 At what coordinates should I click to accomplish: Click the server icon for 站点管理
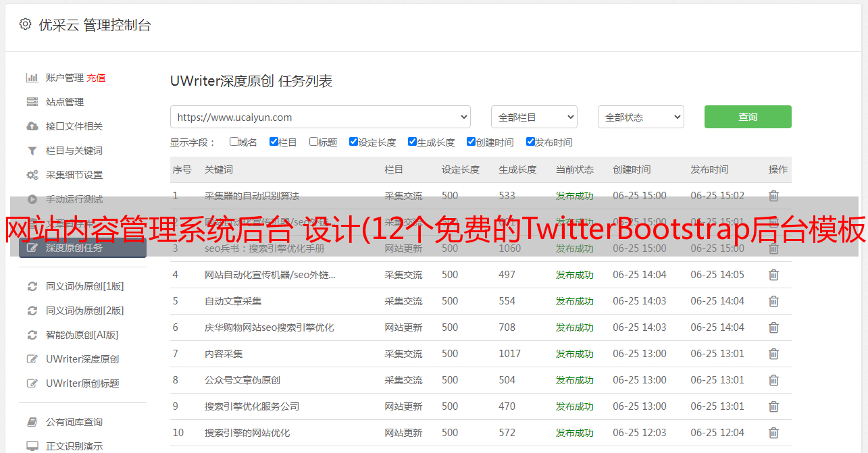coord(32,102)
